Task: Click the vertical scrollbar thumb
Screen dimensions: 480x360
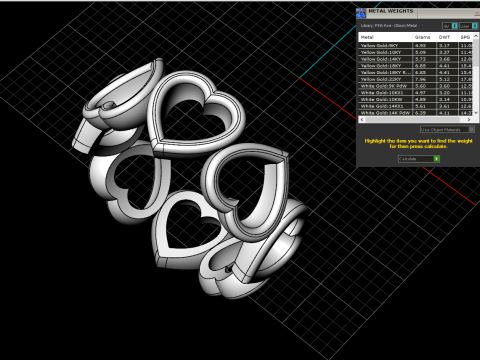Action: [476, 53]
